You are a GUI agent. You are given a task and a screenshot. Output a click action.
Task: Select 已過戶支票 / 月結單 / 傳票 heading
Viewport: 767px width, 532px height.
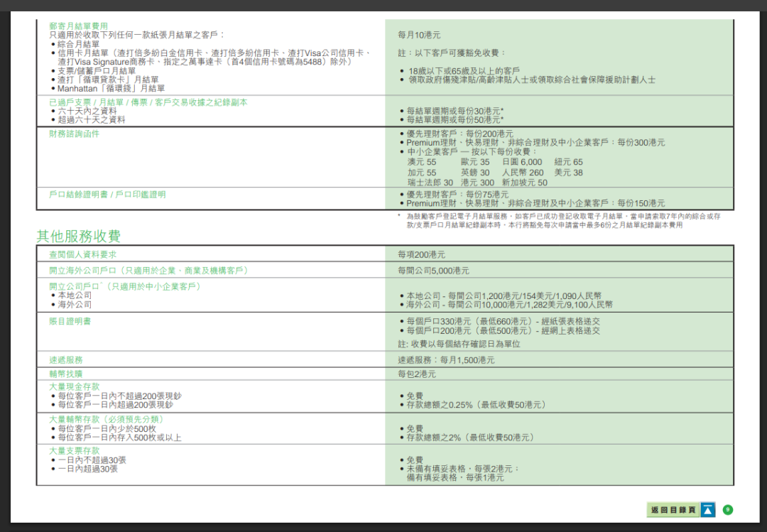coord(148,102)
